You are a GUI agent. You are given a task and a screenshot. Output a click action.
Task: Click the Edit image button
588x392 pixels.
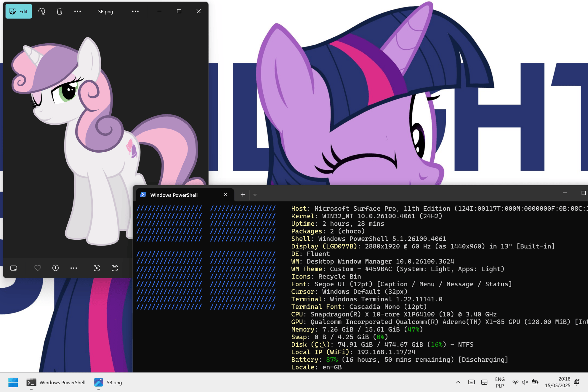click(x=19, y=12)
